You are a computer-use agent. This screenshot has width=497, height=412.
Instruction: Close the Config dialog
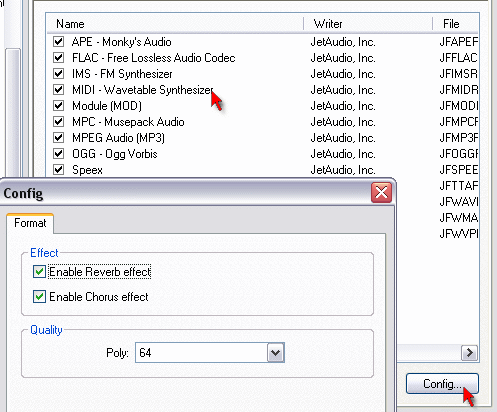[x=381, y=192]
